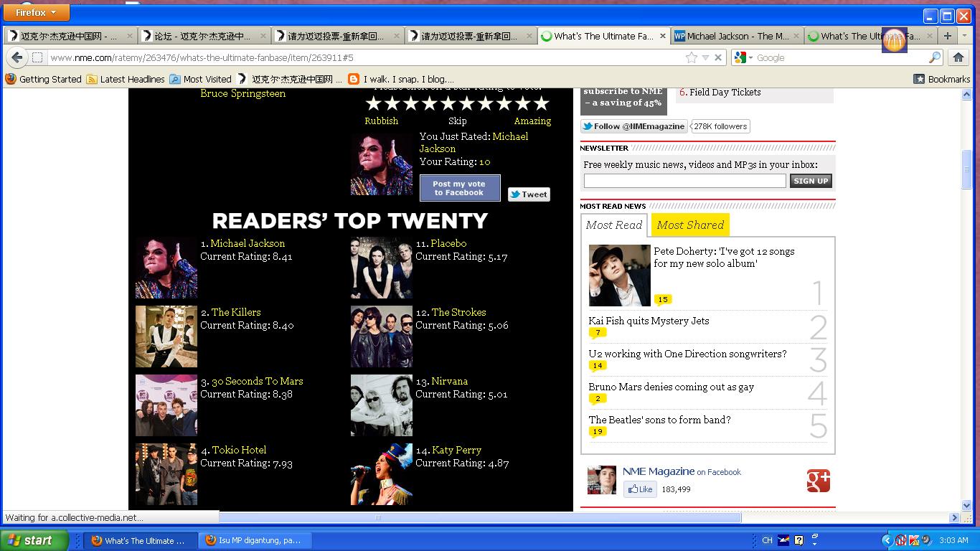980x551 pixels.
Task: Switch to the Most Shared tab
Action: pyautogui.click(x=690, y=225)
